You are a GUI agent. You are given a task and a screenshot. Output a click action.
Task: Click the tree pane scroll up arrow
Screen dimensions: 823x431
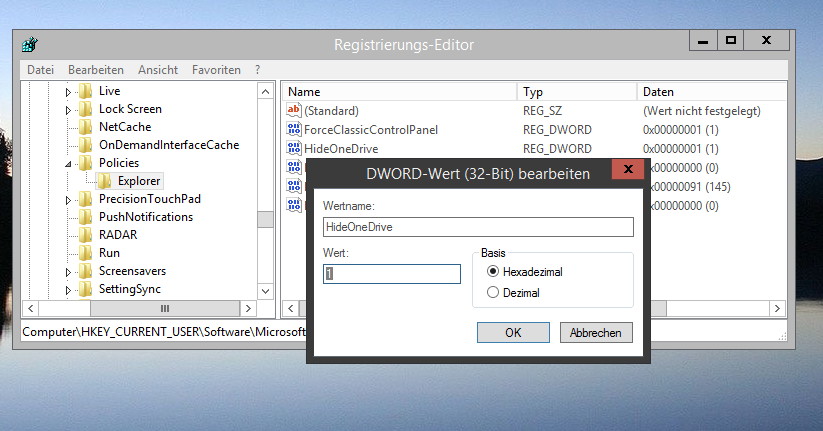coord(266,92)
